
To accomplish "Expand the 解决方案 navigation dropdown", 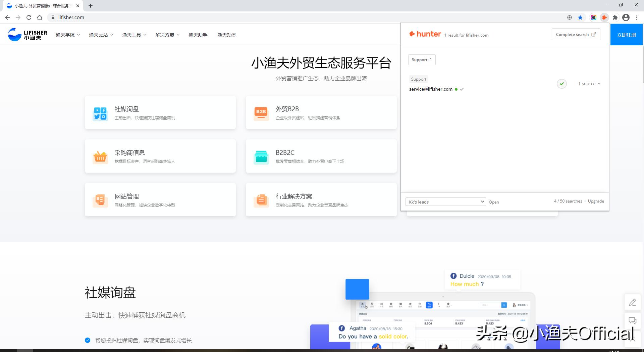I will pyautogui.click(x=167, y=35).
